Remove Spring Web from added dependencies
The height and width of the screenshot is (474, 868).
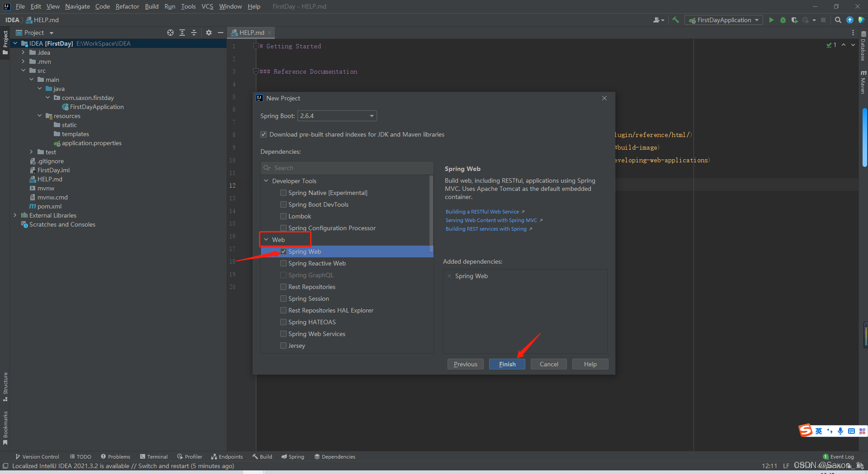click(x=449, y=276)
